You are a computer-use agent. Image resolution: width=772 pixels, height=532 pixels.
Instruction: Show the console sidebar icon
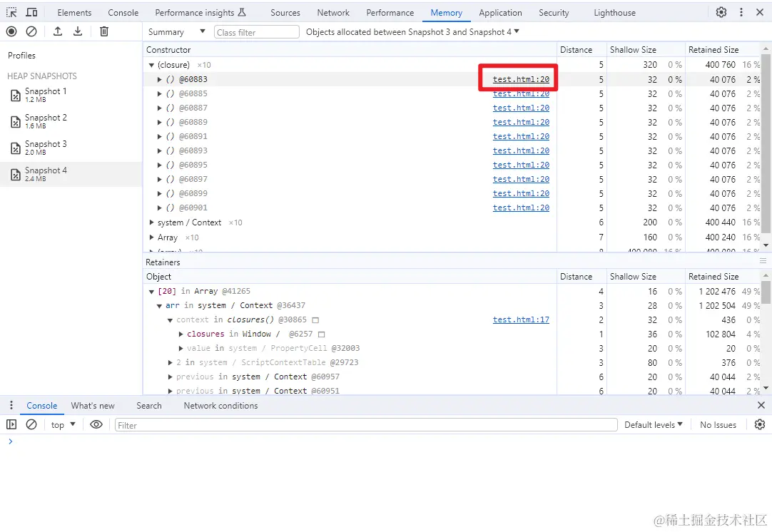point(11,424)
